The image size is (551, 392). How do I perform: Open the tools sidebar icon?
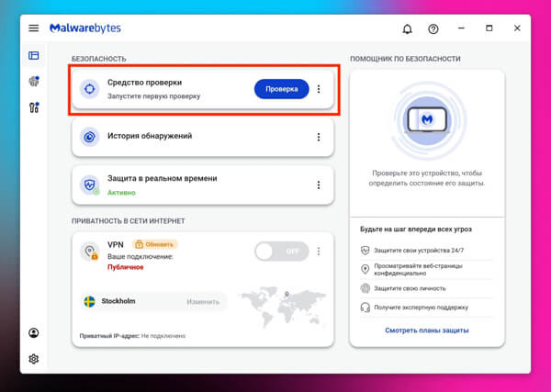point(34,107)
